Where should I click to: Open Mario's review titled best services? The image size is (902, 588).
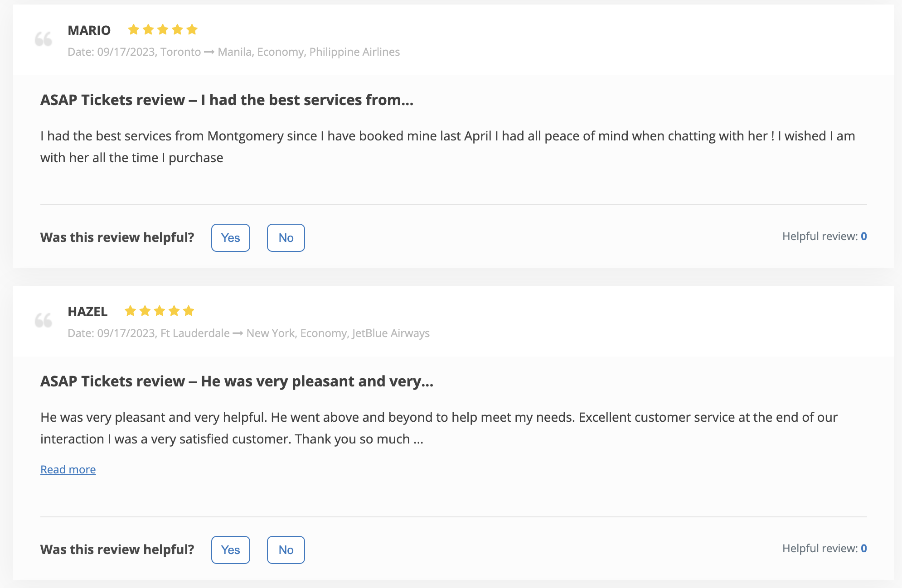[227, 100]
